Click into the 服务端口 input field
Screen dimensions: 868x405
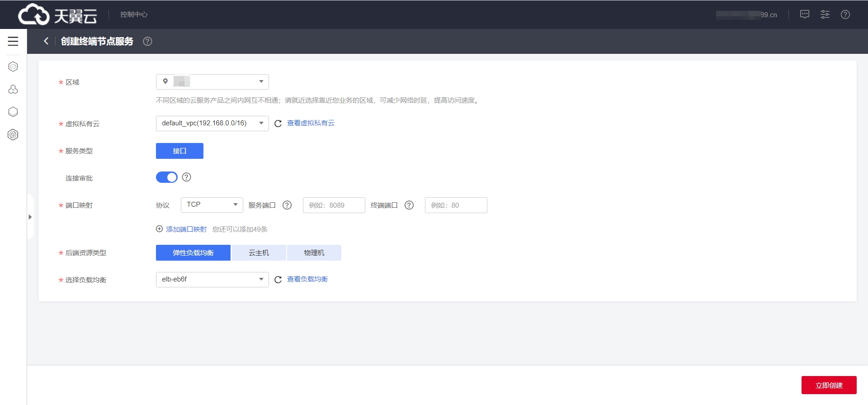pyautogui.click(x=334, y=205)
